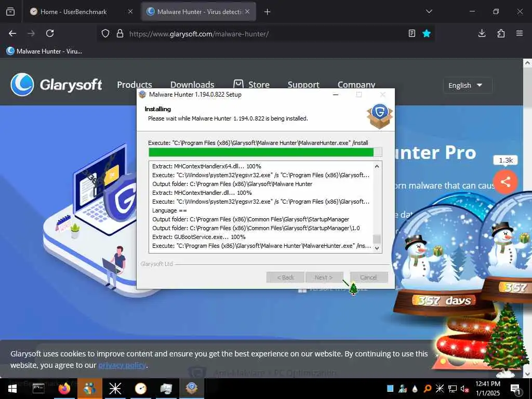The height and width of the screenshot is (399, 532).
Task: Expand the list all tabs chevron
Action: (x=429, y=11)
